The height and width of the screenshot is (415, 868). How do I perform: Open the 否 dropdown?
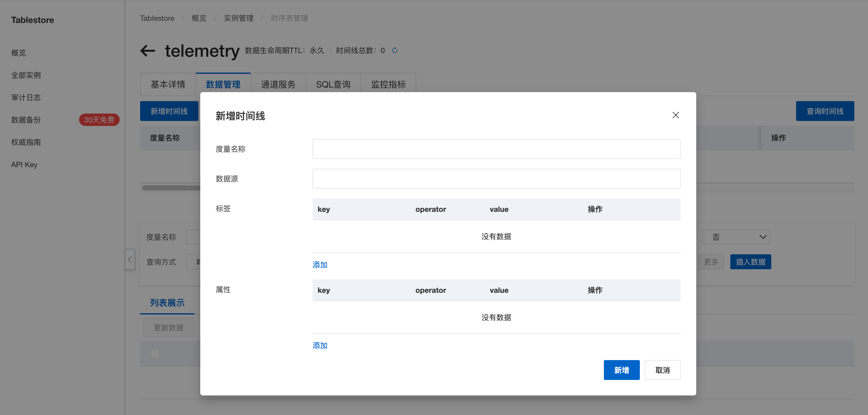tap(736, 237)
